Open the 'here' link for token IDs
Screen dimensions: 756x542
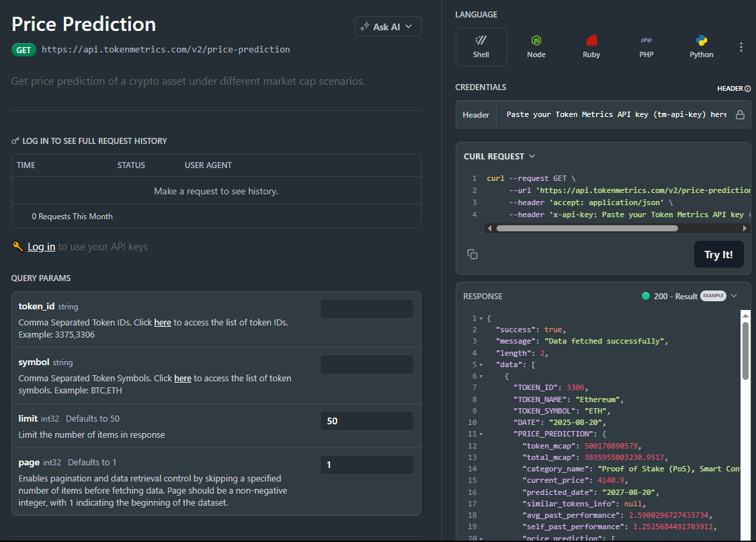tap(163, 322)
